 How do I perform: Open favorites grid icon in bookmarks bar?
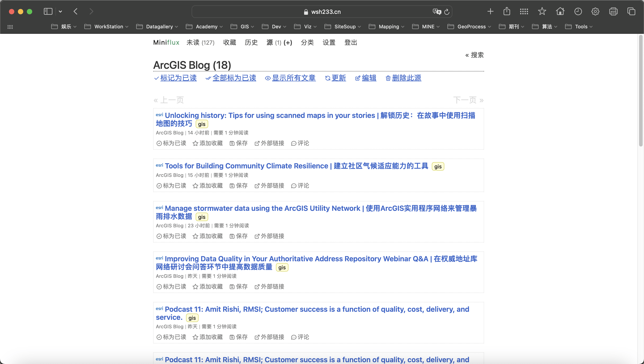[10, 27]
